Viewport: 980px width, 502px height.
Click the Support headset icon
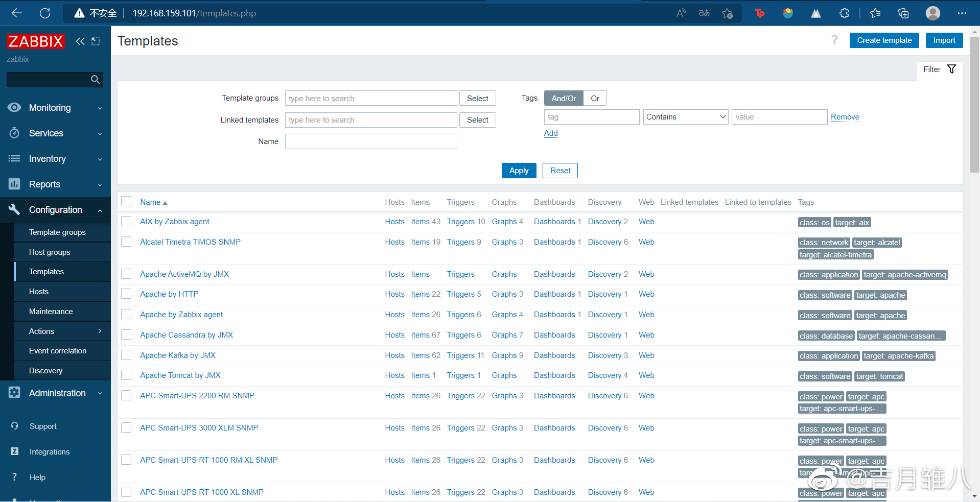coord(14,426)
